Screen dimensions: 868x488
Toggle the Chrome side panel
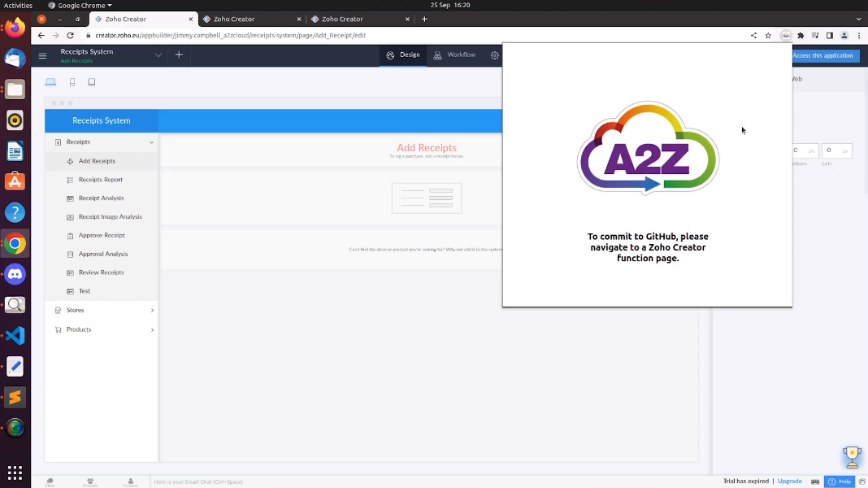pyautogui.click(x=829, y=36)
